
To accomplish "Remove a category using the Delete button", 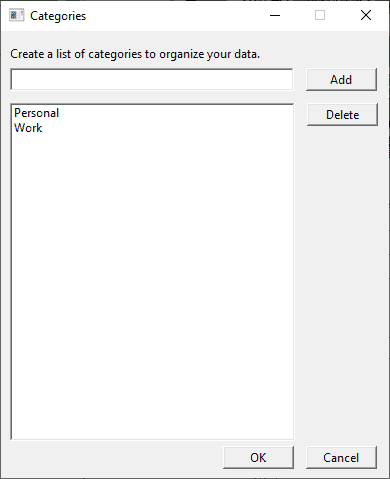I will tap(342, 115).
